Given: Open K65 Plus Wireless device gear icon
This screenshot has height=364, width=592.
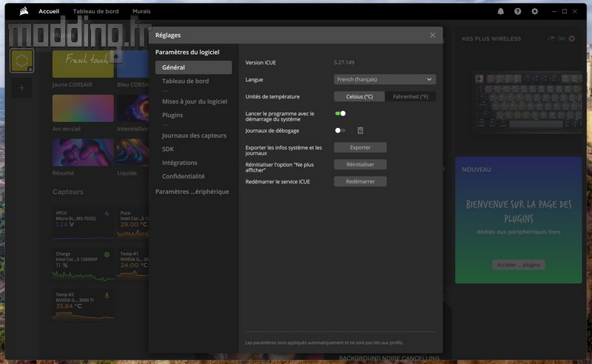Looking at the screenshot, I should 572,38.
